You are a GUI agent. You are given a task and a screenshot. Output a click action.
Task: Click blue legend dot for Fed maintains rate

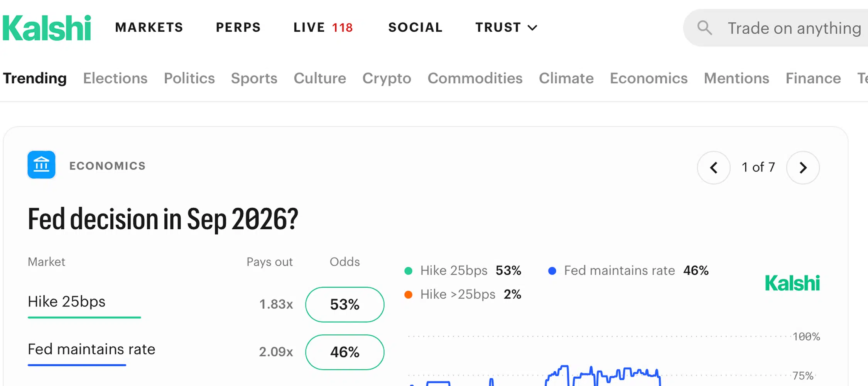tap(552, 271)
